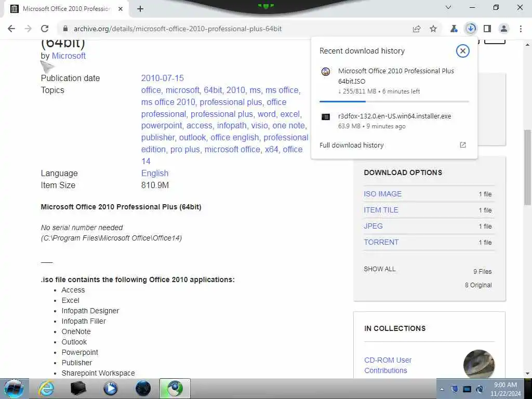Open the side panel icon

(487, 29)
